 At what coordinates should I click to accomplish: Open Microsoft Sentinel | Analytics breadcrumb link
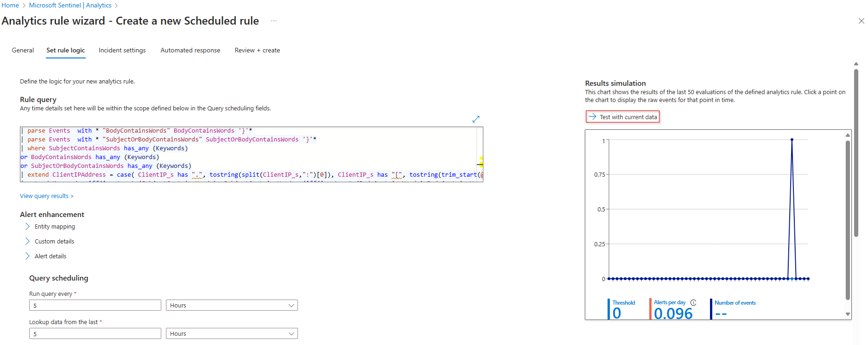[x=70, y=5]
